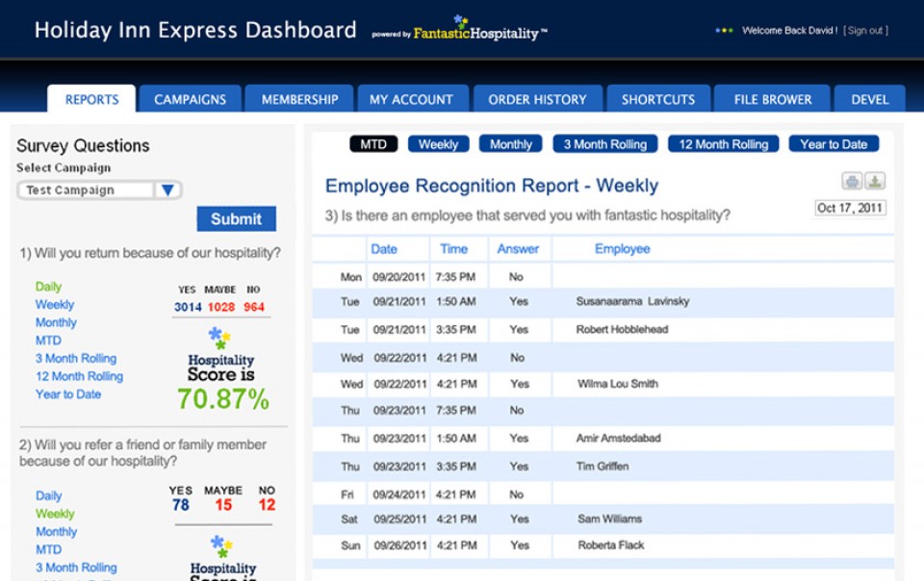Open the Order History tab
The height and width of the screenshot is (581, 924).
[537, 99]
